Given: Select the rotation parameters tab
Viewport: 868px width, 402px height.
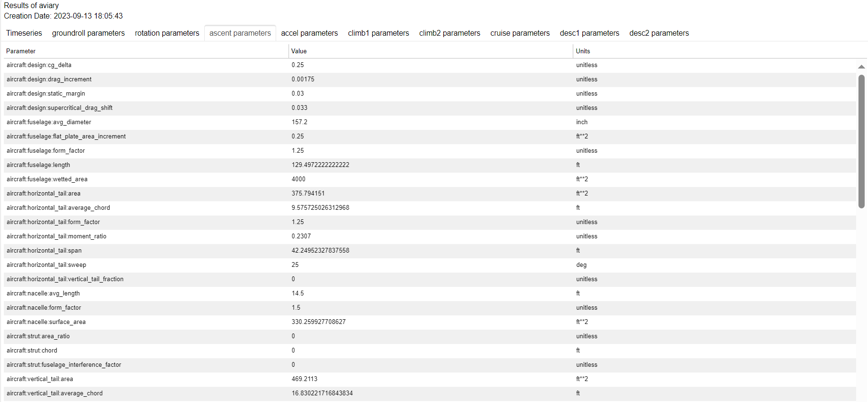Looking at the screenshot, I should tap(167, 33).
